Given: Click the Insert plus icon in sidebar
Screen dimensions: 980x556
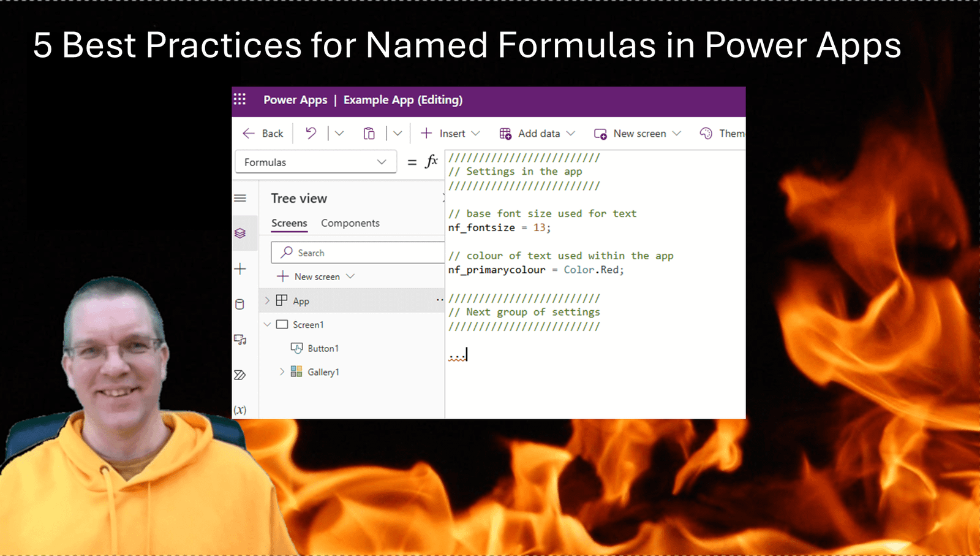Looking at the screenshot, I should 240,268.
